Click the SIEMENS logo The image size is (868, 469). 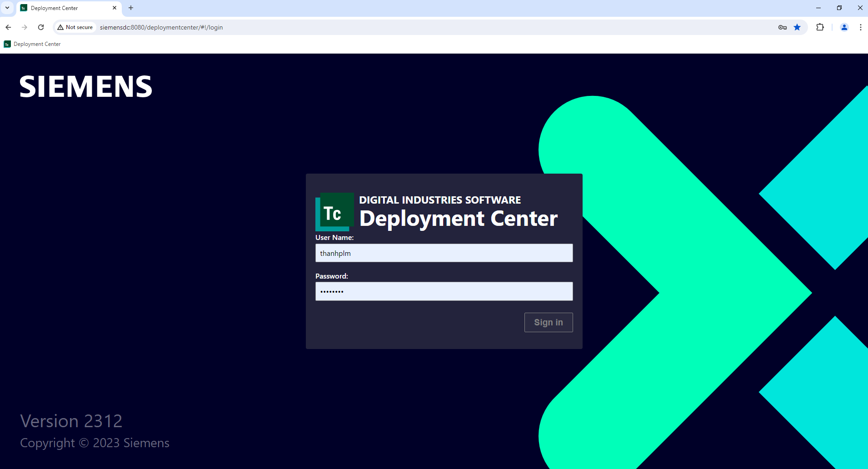86,87
